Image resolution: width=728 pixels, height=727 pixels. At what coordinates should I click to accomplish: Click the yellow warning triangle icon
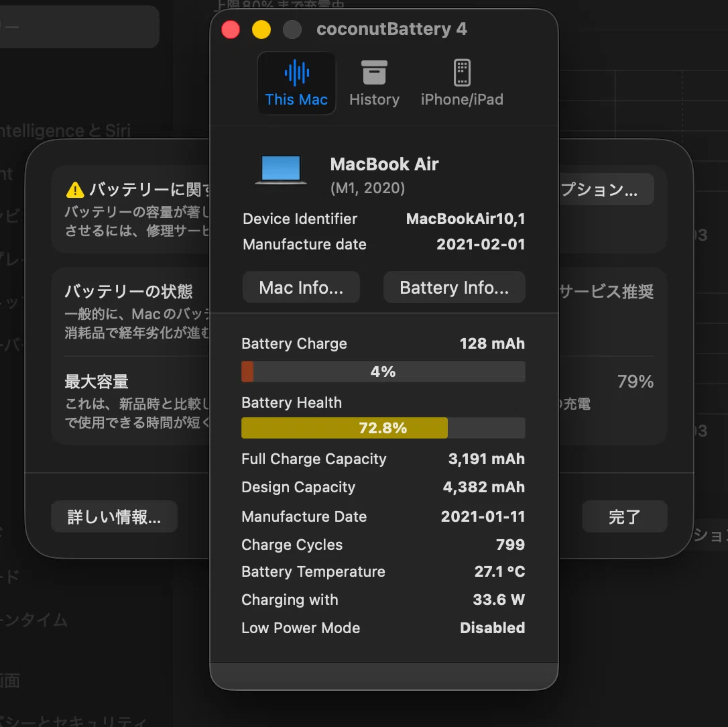[x=75, y=190]
